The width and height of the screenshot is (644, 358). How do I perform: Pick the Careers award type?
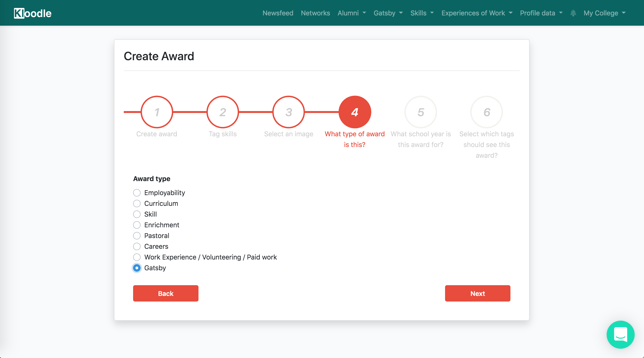click(137, 246)
